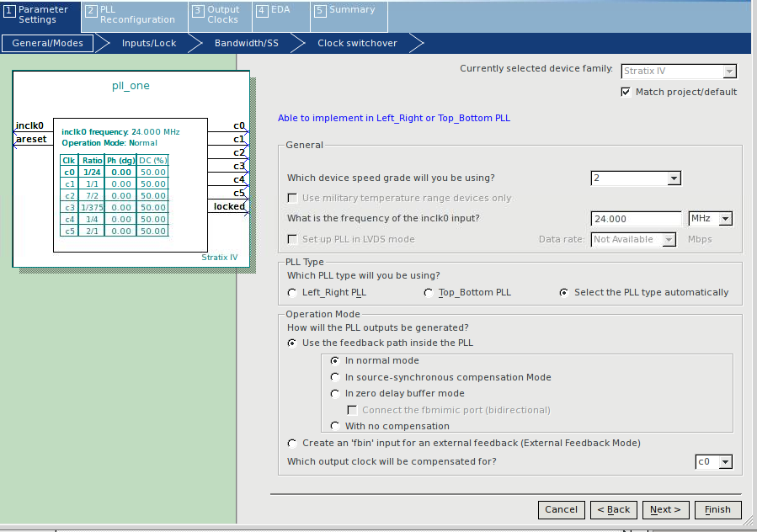
Task: Click the Next button
Action: 665,509
